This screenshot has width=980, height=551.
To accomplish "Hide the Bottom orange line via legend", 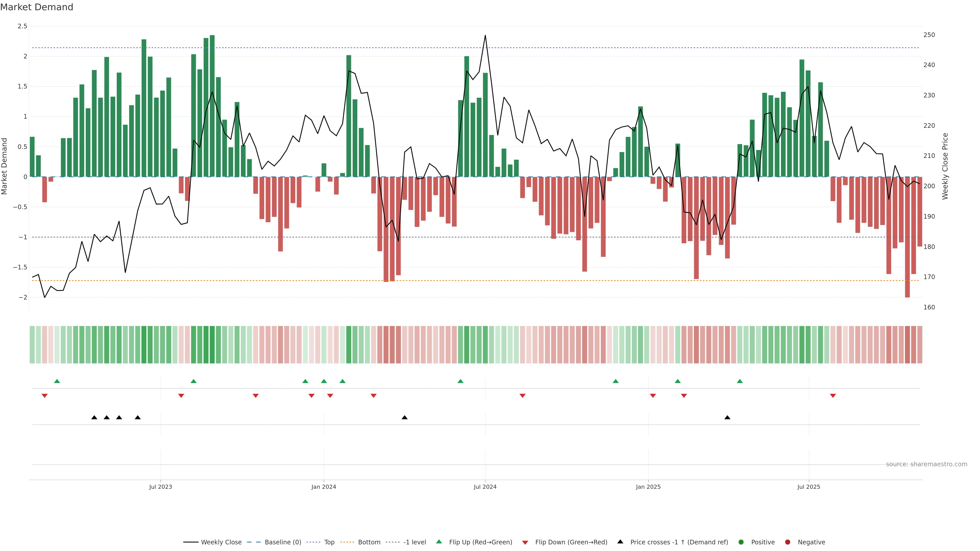I will click(369, 542).
